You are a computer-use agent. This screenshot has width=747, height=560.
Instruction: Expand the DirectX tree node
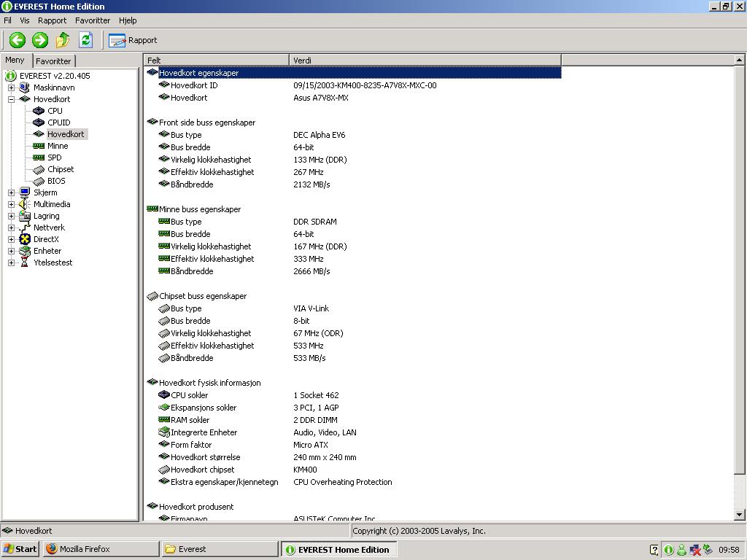pos(12,239)
